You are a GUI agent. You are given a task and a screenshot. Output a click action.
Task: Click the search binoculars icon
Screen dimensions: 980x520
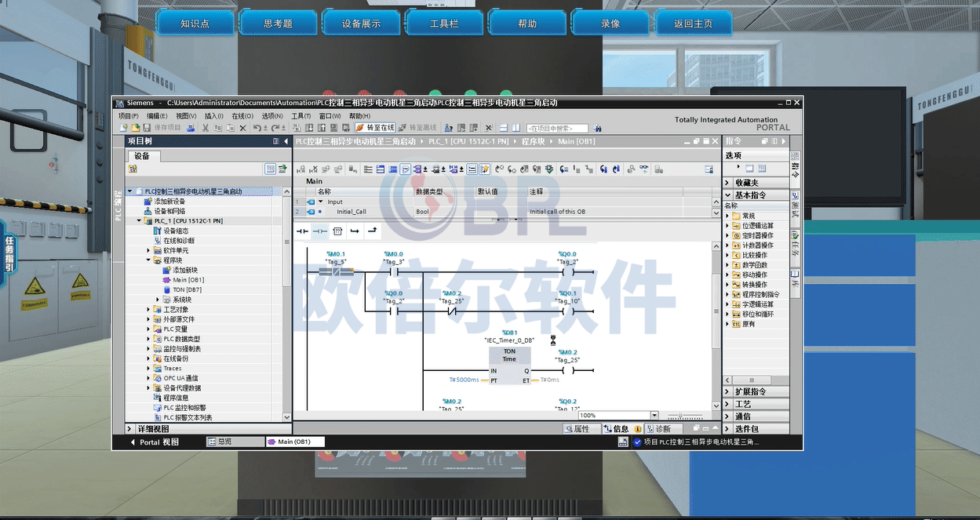tap(598, 128)
